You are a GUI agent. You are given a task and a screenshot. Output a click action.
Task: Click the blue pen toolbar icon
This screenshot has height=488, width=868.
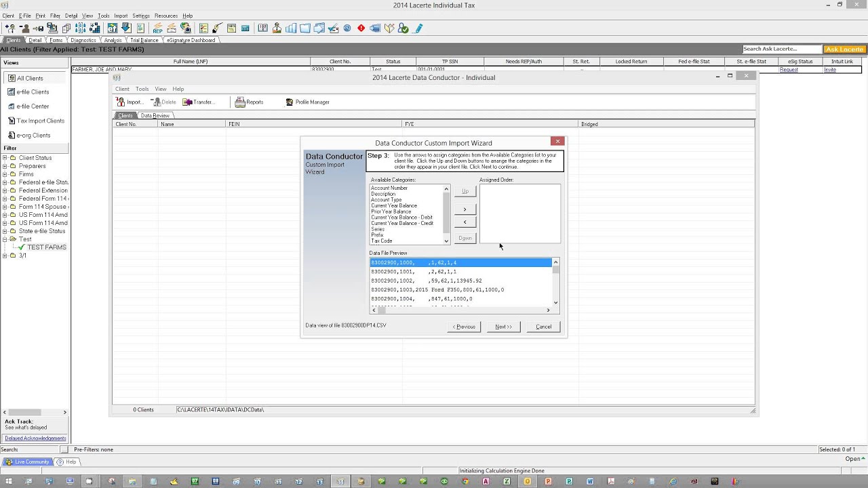click(418, 28)
